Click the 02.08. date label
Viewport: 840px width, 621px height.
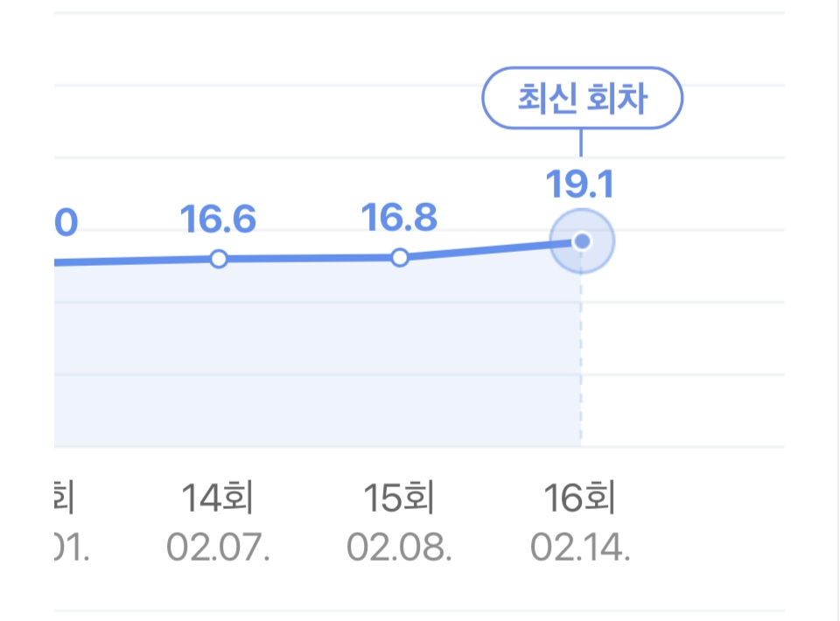400,548
